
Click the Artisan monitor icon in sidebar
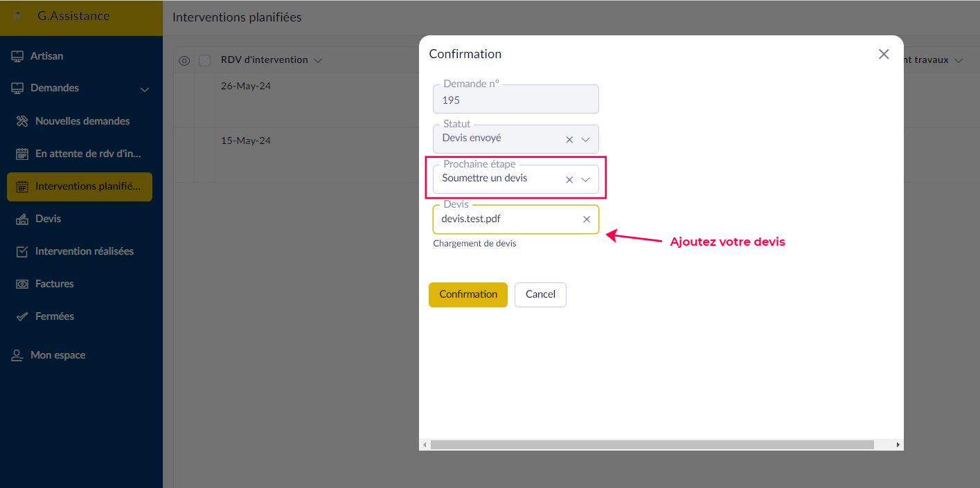17,56
